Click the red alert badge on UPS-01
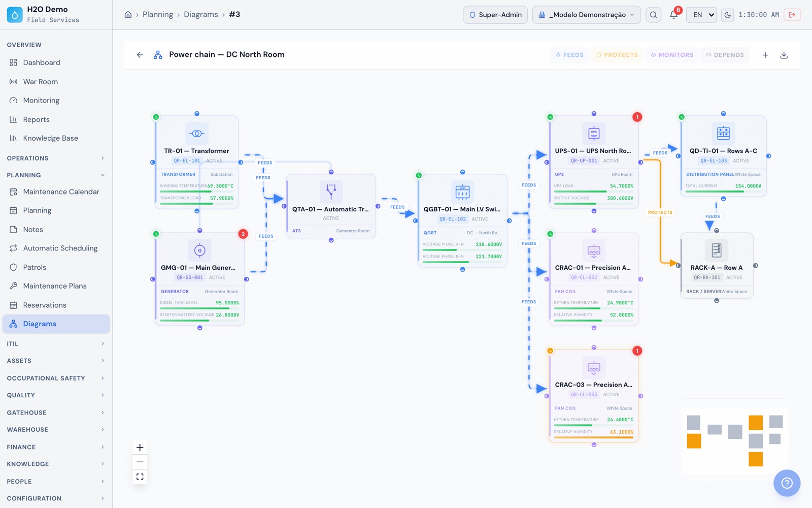Viewport: 812px width, 508px height. [x=637, y=117]
